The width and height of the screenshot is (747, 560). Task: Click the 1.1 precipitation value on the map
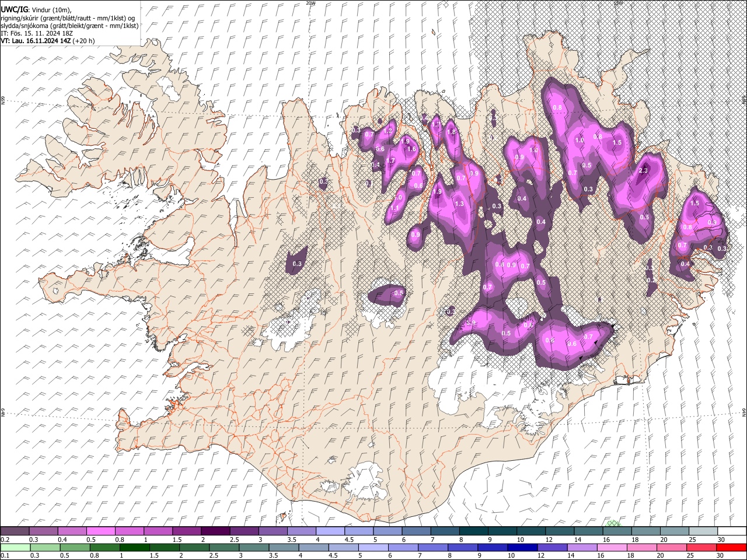pos(395,208)
